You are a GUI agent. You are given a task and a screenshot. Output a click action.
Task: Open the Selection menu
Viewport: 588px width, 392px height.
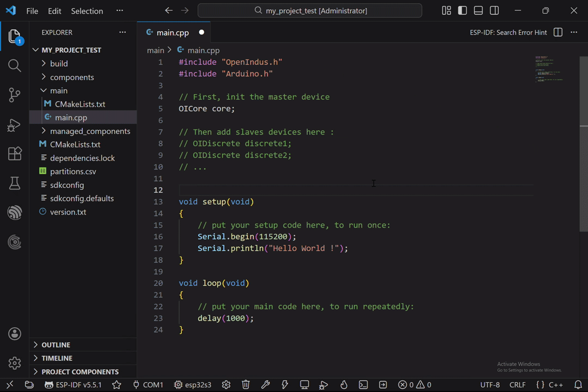pos(87,11)
